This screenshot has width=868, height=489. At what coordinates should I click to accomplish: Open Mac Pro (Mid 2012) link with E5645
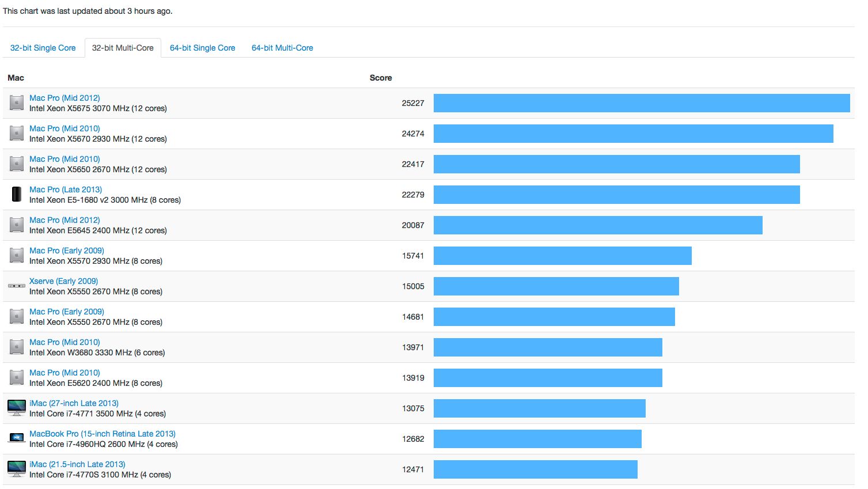point(65,220)
